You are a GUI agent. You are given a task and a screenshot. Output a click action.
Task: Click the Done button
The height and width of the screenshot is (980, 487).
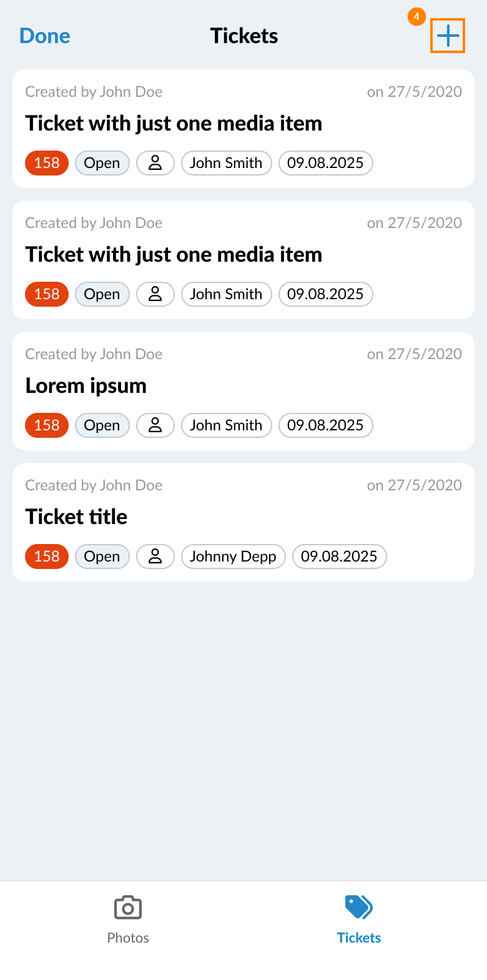[x=45, y=36]
